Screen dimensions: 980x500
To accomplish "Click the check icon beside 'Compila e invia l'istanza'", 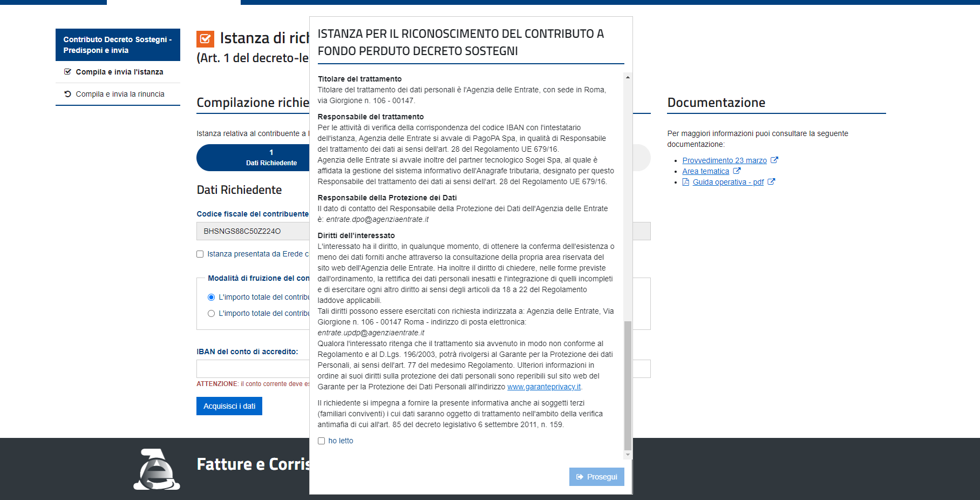I will point(67,72).
